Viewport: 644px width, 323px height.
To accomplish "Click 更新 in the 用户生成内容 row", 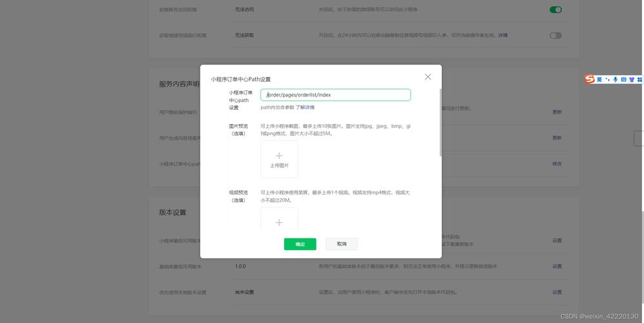I will pyautogui.click(x=557, y=138).
